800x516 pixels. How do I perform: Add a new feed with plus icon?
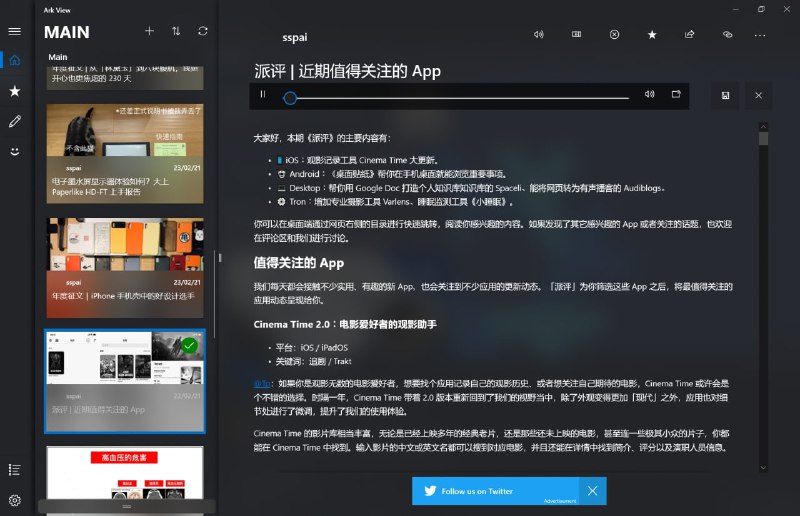(x=149, y=32)
